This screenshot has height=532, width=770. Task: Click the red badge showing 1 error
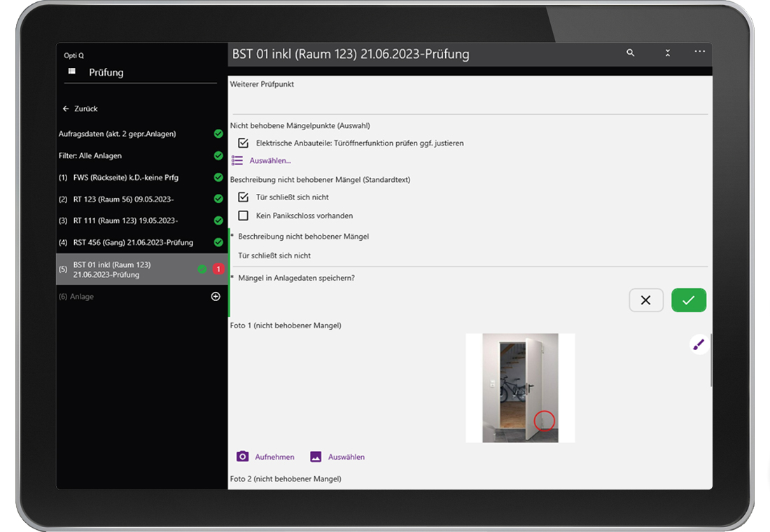[x=218, y=269]
